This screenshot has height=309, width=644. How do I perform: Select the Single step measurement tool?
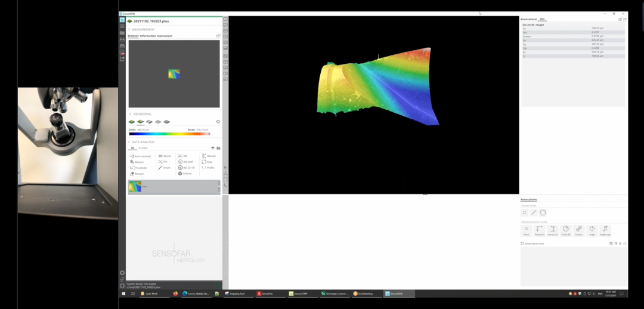coord(605,230)
